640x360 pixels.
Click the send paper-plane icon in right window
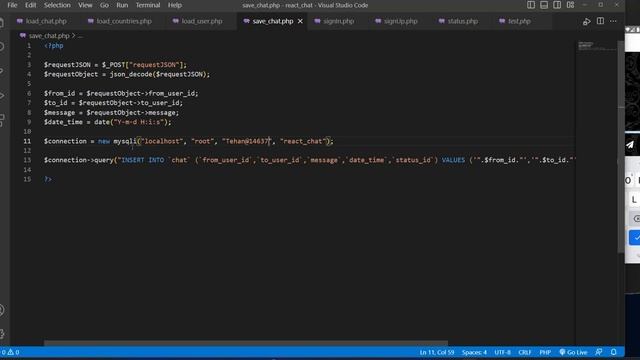click(631, 144)
